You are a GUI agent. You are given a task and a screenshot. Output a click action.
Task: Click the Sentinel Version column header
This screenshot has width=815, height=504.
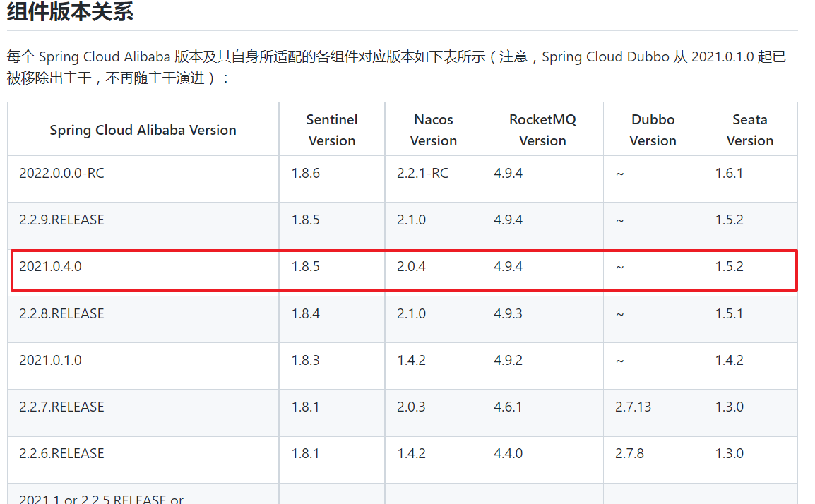332,130
